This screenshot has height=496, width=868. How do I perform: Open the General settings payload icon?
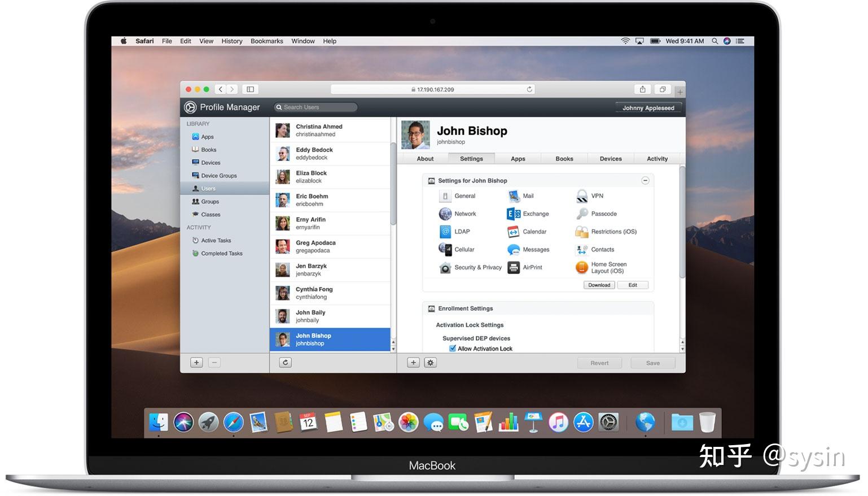[x=445, y=196]
